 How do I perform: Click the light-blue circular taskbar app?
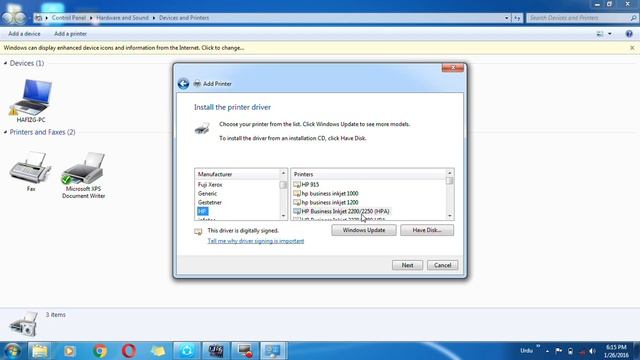click(x=187, y=351)
